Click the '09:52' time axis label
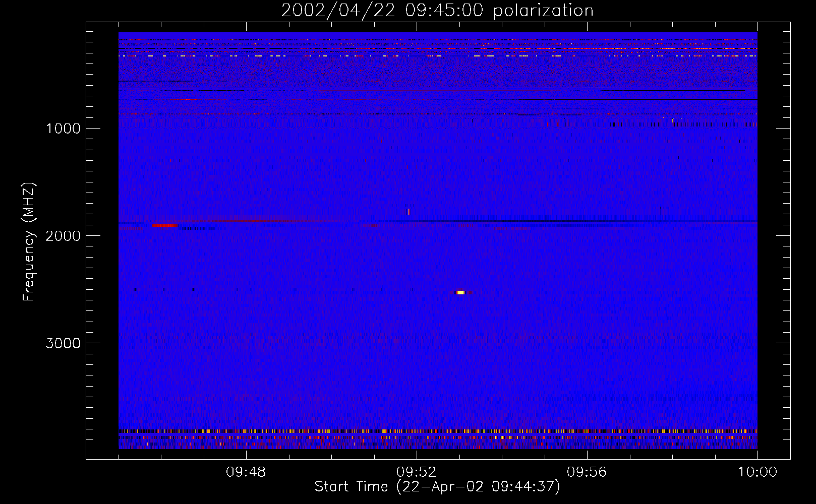 pos(416,472)
